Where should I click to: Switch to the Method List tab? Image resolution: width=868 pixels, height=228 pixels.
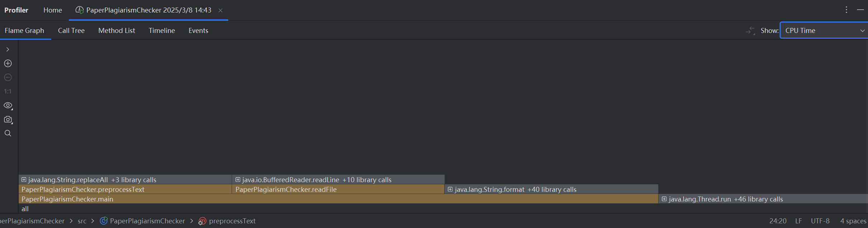pyautogui.click(x=117, y=30)
